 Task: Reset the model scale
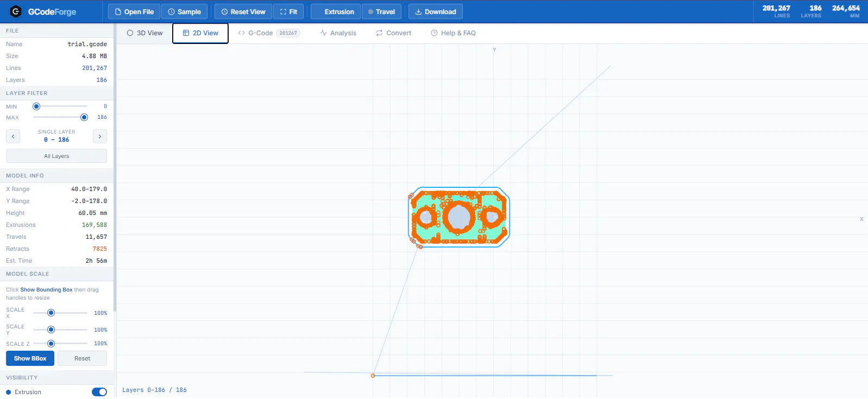[83, 358]
